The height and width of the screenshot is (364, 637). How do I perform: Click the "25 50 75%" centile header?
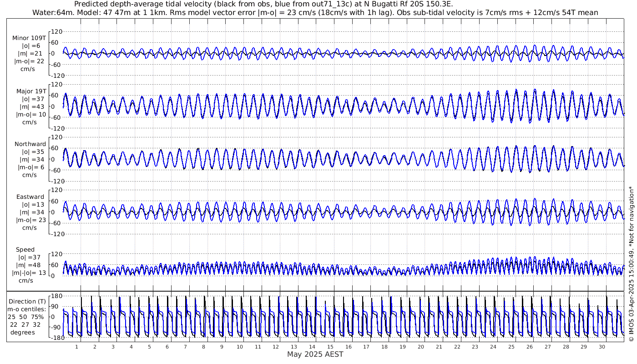coord(25,317)
